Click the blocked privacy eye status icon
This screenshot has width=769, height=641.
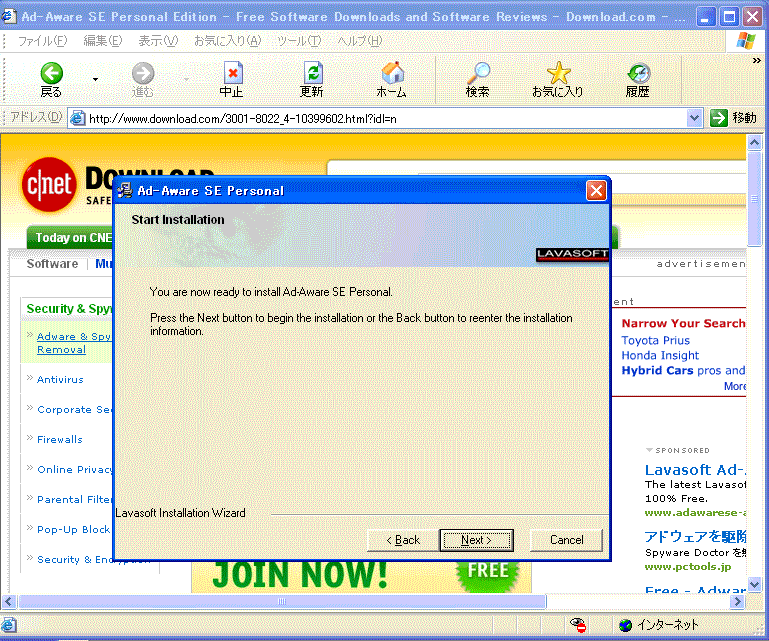578,624
